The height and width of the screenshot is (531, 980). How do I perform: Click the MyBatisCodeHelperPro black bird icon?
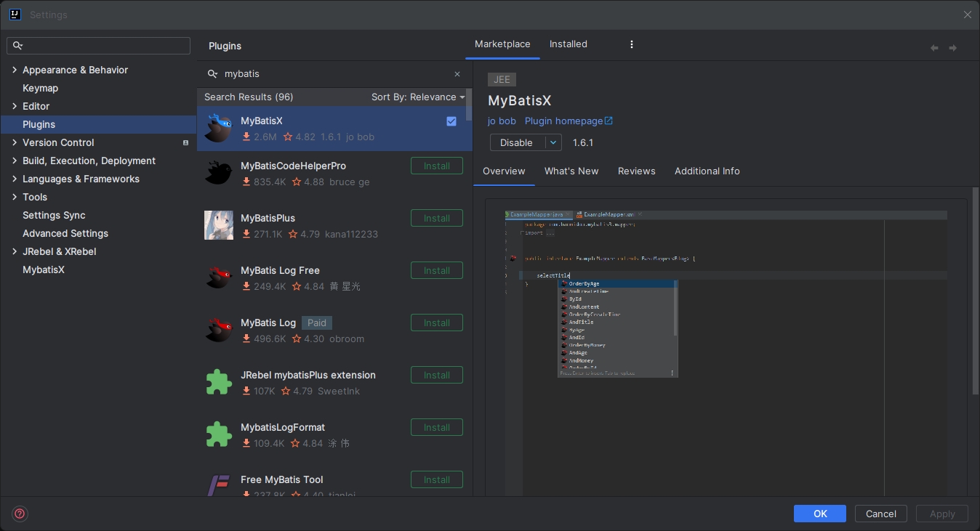pos(218,173)
